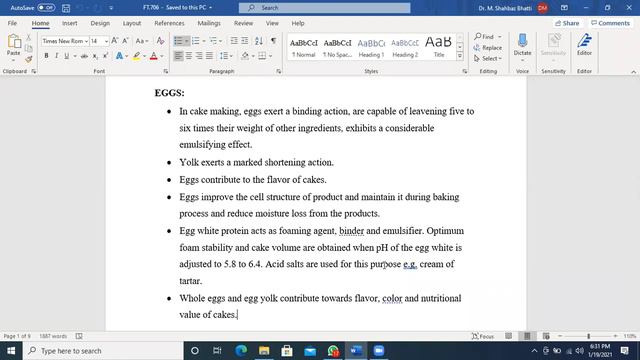Apply strikethrough formatting
The image size is (640, 360).
pyautogui.click(x=84, y=56)
